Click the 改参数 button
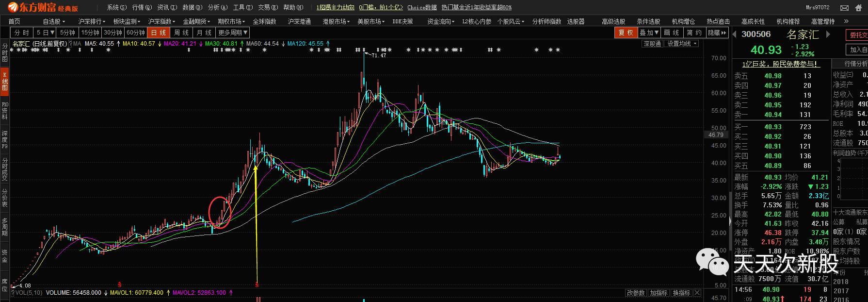Screen dimensions: 868x302 [636, 293]
